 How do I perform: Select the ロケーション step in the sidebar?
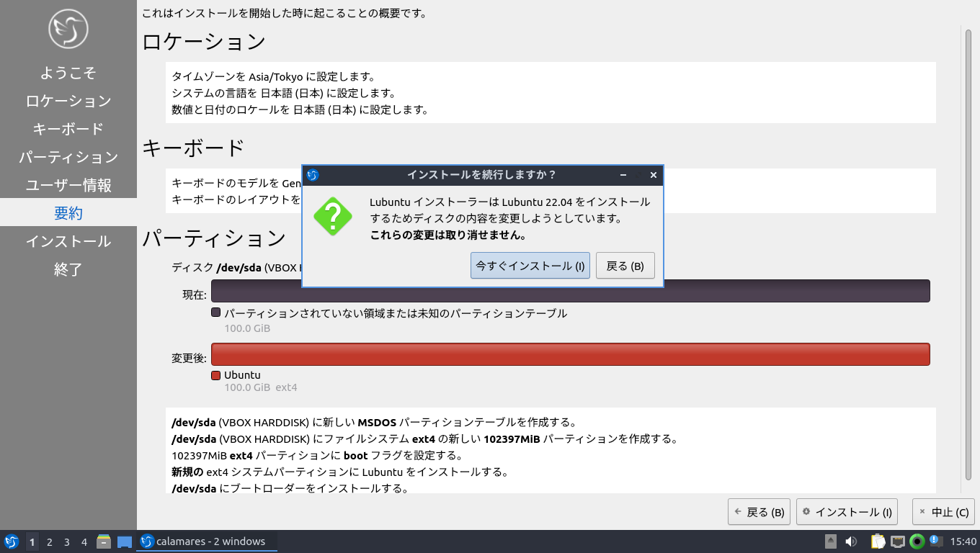(x=68, y=101)
